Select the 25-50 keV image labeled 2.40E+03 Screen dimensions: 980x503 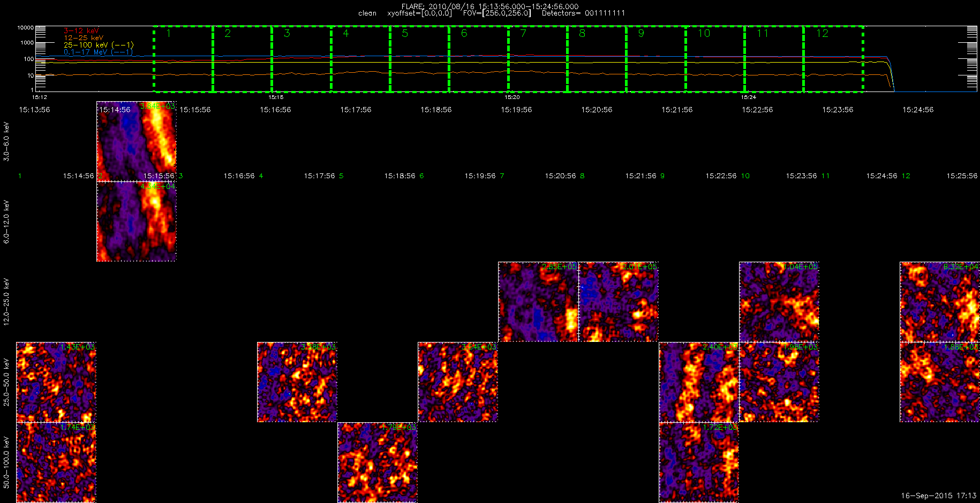tap(699, 382)
